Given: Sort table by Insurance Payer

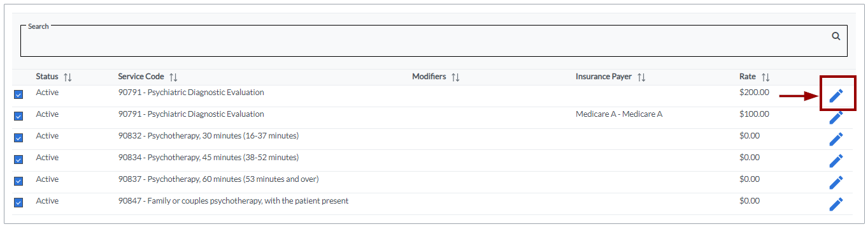Looking at the screenshot, I should tap(641, 77).
